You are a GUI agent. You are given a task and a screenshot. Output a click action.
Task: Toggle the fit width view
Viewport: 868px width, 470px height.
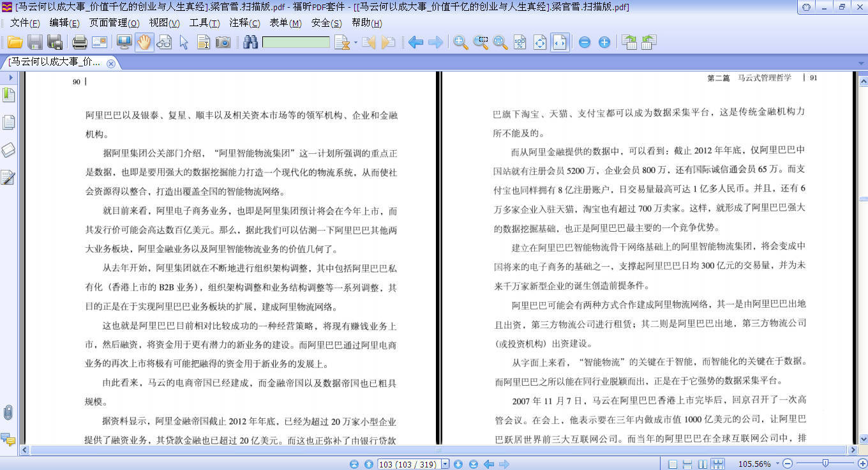point(560,42)
